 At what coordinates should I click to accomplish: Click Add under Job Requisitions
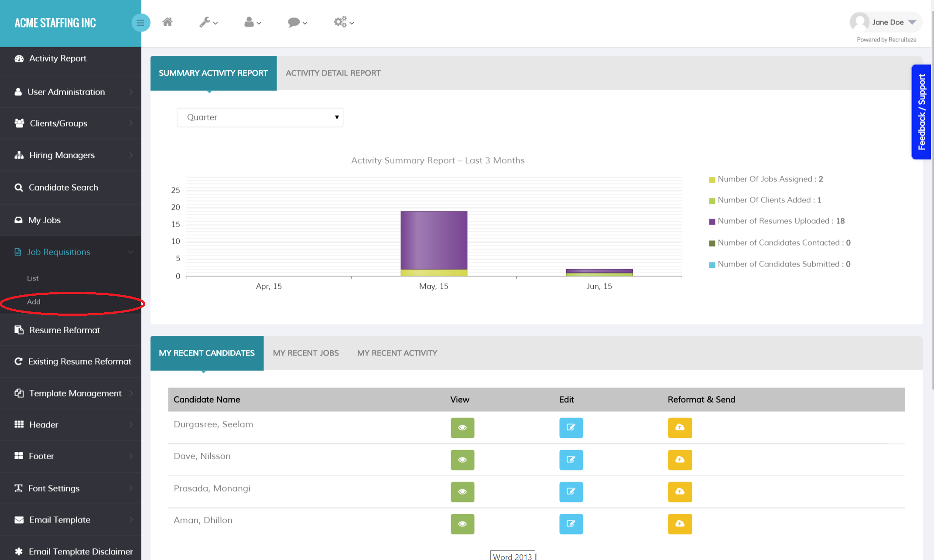click(34, 301)
